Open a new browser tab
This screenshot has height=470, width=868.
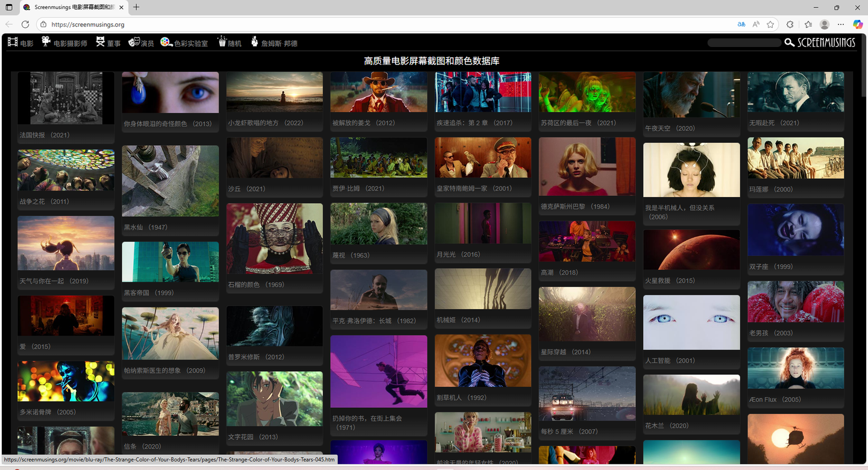[136, 7]
